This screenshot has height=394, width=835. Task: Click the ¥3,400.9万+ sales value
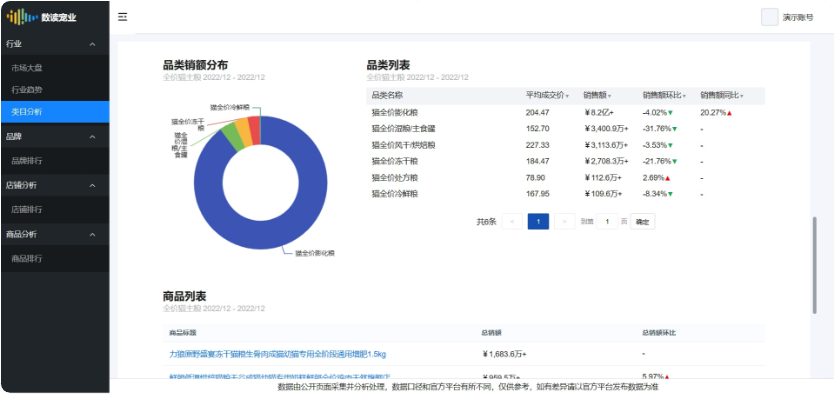coord(606,128)
